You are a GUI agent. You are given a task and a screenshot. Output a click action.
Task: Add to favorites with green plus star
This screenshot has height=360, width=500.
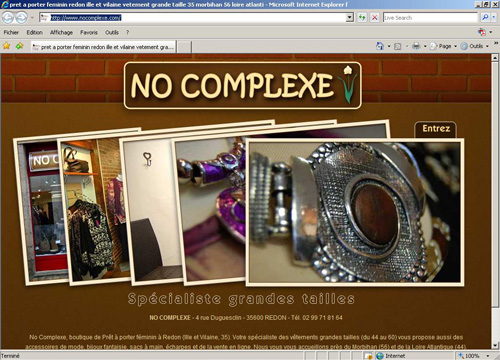click(x=20, y=46)
